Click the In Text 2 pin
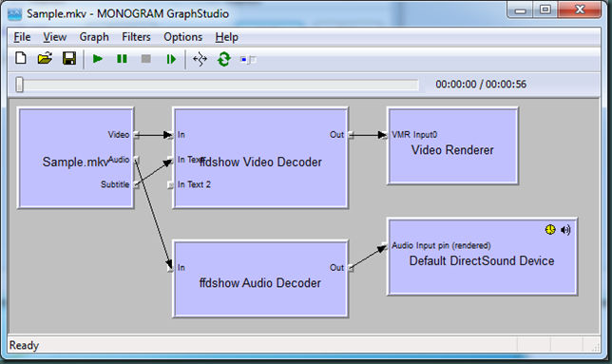 (170, 184)
